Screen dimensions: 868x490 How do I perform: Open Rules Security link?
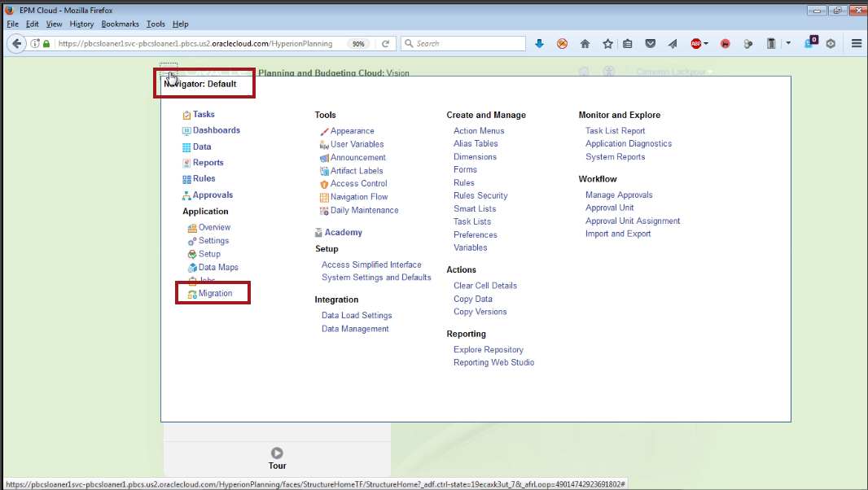pyautogui.click(x=480, y=196)
